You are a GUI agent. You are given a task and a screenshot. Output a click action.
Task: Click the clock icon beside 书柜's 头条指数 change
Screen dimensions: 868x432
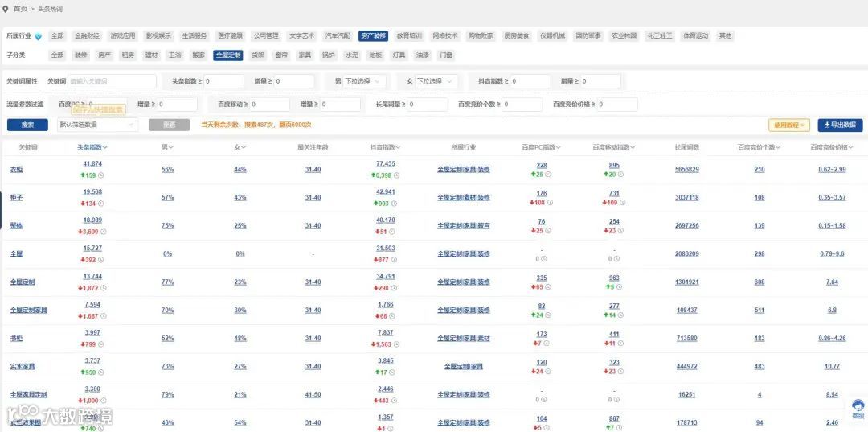[x=101, y=344]
